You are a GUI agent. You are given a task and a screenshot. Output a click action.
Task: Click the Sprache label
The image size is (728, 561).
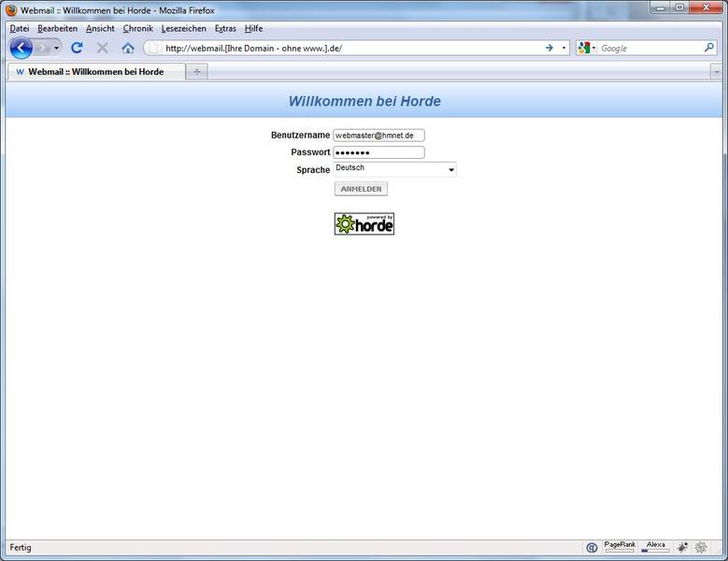point(313,170)
